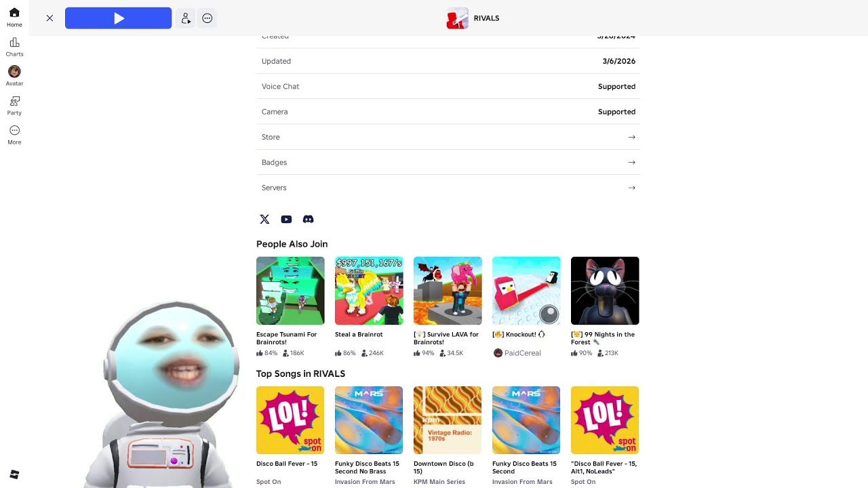
Task: Click the Funky Disco Beats 15 Second title
Action: coord(524,468)
